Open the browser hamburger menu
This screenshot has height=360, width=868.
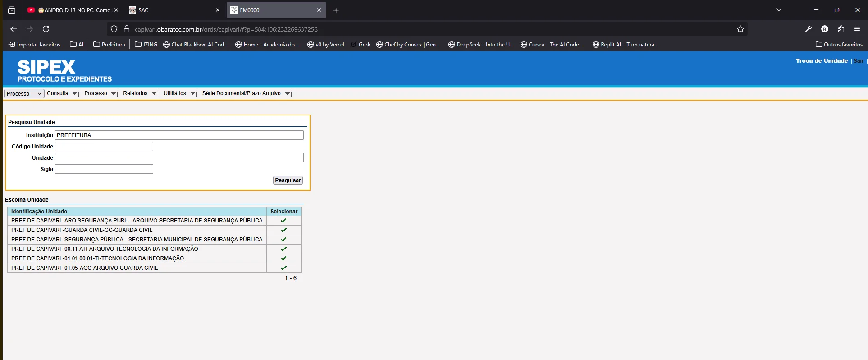pyautogui.click(x=857, y=29)
